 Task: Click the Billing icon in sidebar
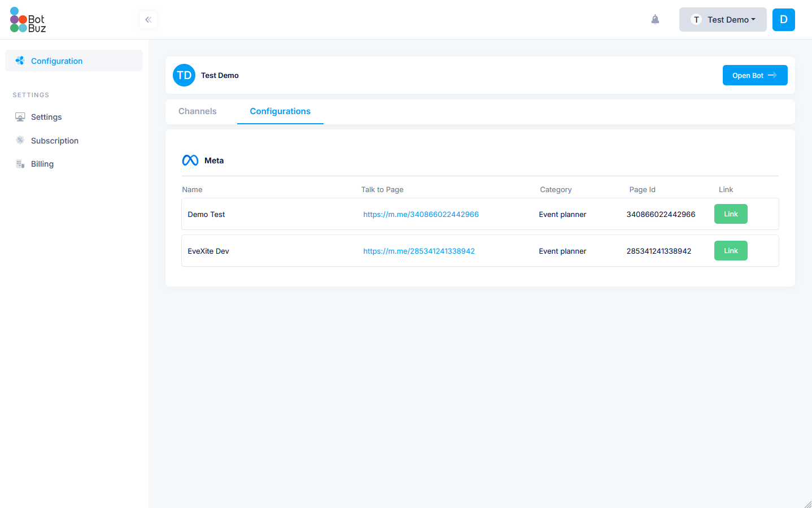click(20, 164)
